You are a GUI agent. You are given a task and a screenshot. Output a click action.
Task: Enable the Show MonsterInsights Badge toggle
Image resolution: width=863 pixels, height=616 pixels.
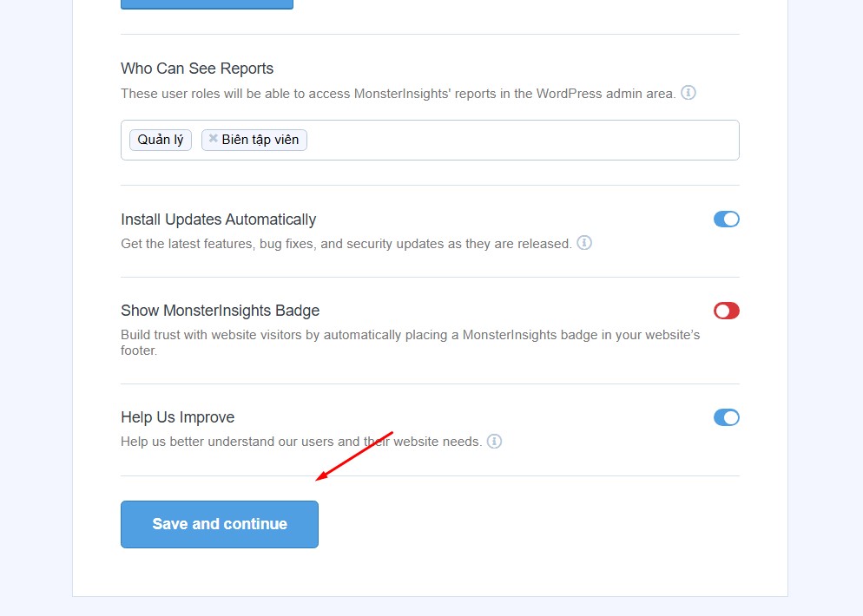727,311
